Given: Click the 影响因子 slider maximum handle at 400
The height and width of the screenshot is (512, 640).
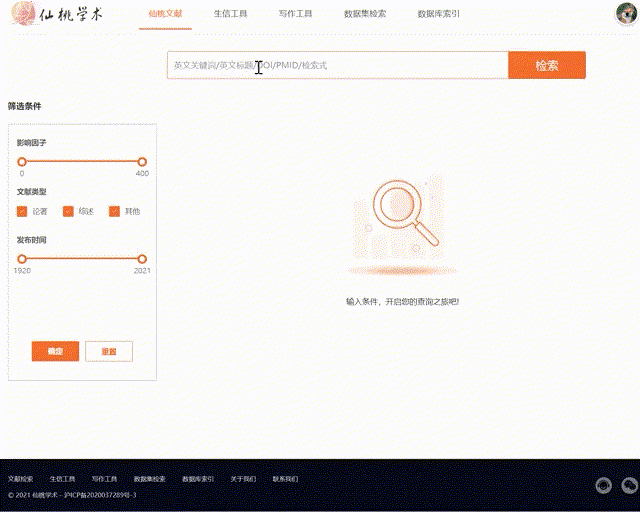Looking at the screenshot, I should pos(142,162).
